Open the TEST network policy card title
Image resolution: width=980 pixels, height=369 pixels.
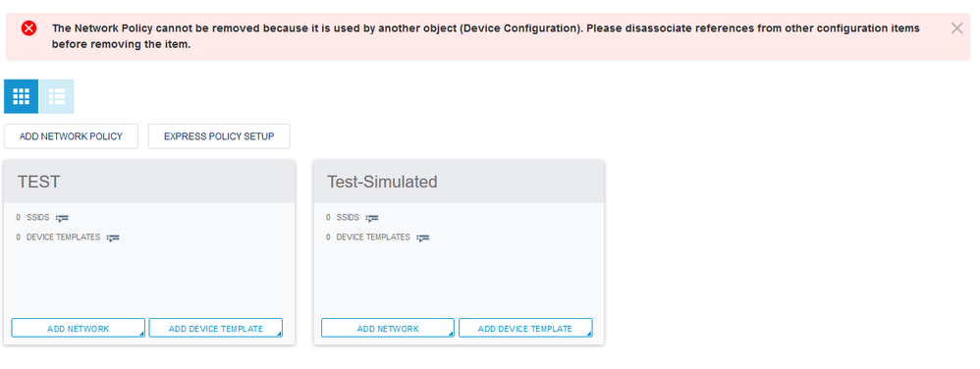click(x=38, y=182)
